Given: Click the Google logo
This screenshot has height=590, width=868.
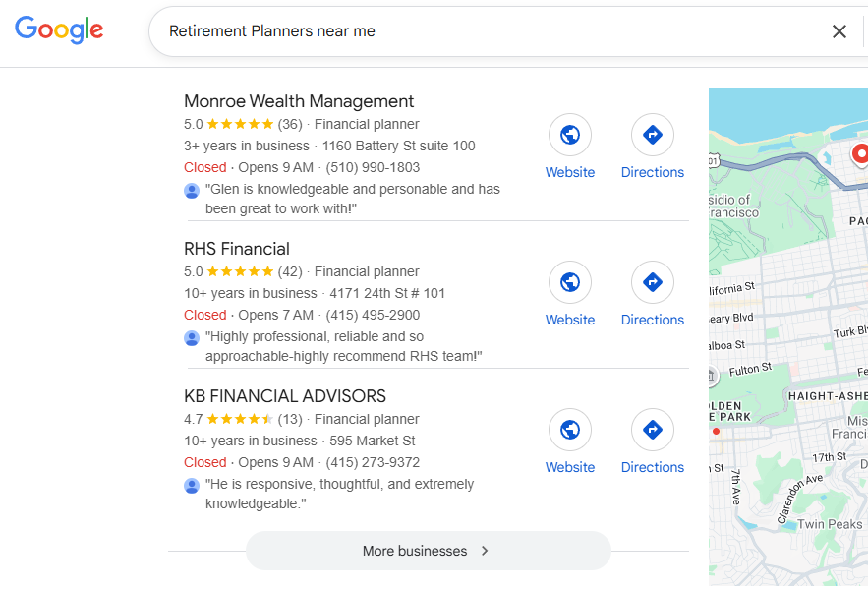Looking at the screenshot, I should (59, 29).
